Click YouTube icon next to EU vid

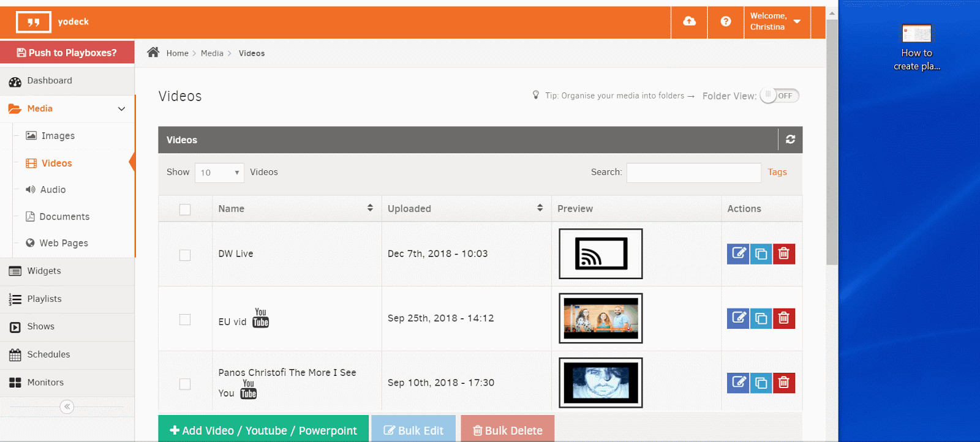[260, 318]
